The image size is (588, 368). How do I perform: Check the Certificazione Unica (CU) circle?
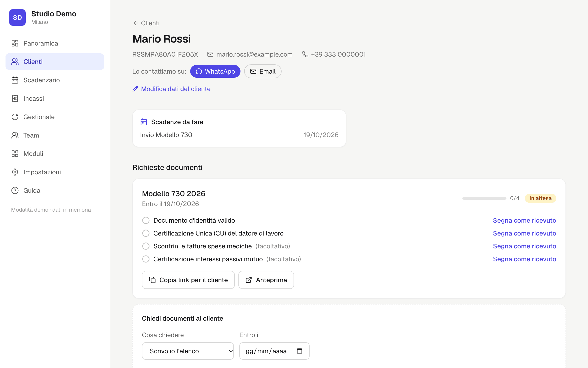point(146,233)
